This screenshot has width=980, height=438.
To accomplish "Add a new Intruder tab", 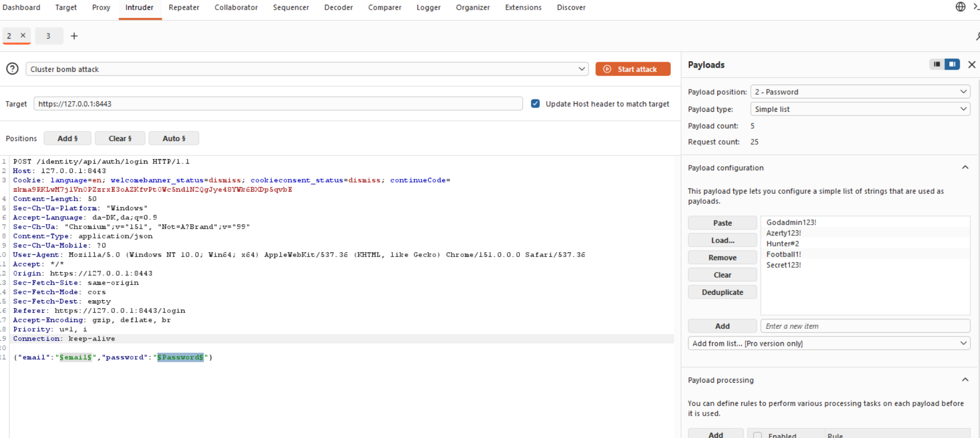I will (74, 36).
